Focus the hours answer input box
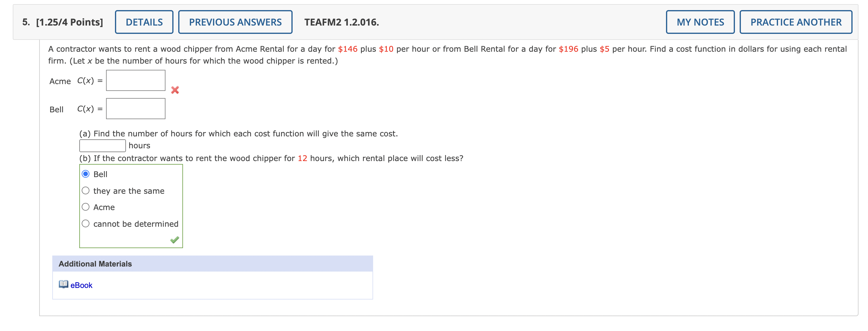The width and height of the screenshot is (868, 331). point(102,146)
